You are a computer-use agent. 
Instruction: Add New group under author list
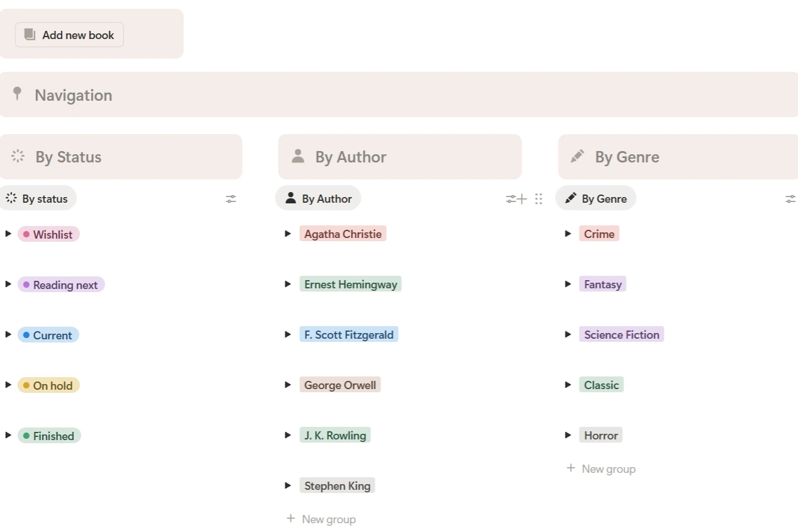tap(321, 519)
